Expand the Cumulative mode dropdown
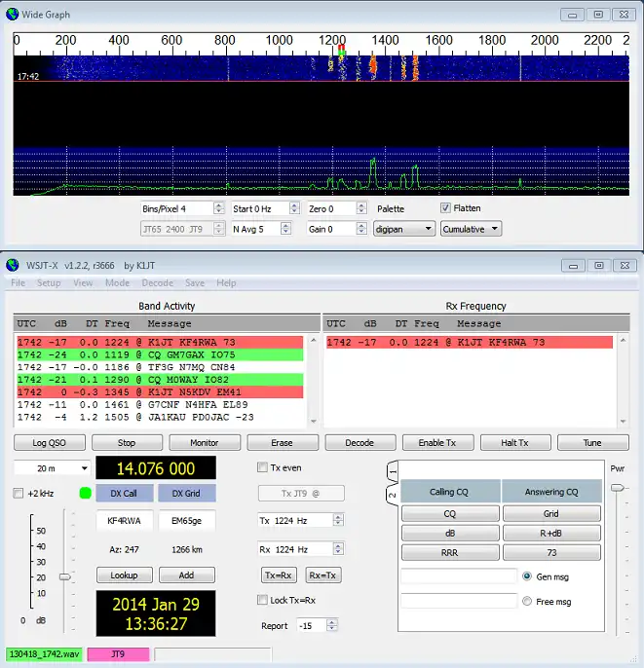The image size is (644, 668). point(472,229)
